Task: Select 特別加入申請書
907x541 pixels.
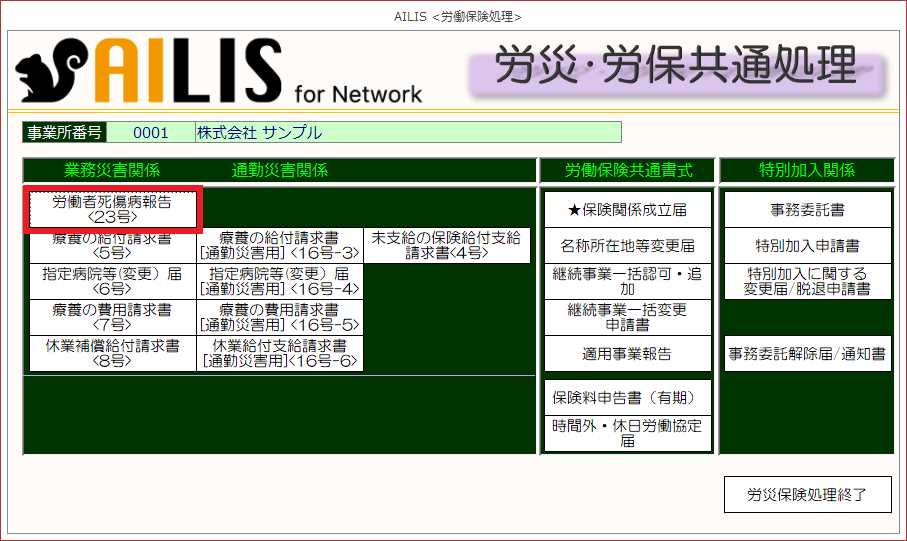Action: [807, 246]
